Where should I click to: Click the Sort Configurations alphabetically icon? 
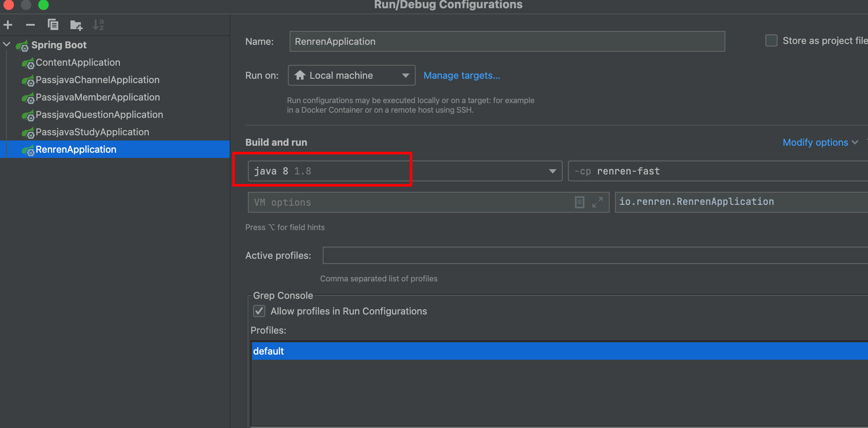(98, 25)
